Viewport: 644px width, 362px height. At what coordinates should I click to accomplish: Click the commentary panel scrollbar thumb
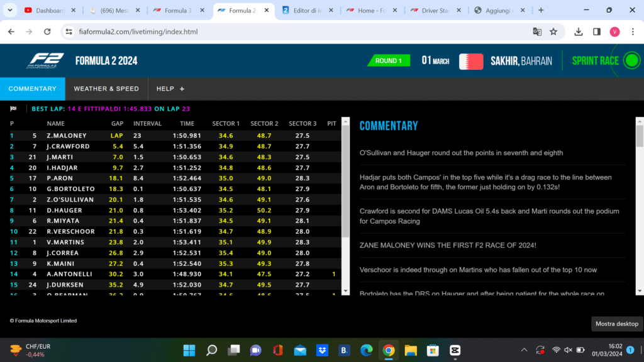click(640, 136)
